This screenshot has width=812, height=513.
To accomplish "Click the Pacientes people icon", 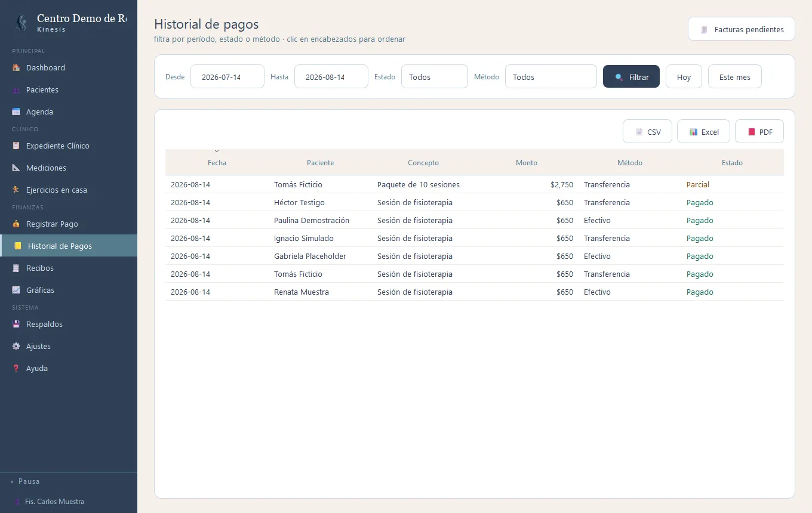I will 16,89.
